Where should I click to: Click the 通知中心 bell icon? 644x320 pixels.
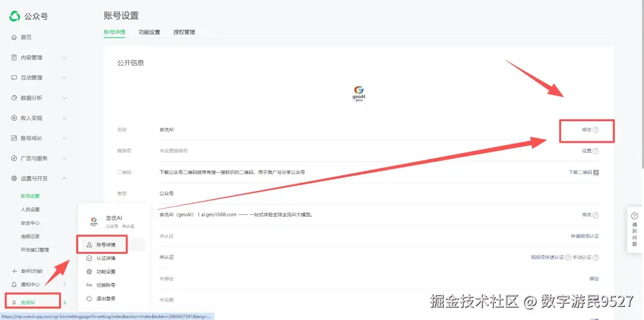pos(14,285)
